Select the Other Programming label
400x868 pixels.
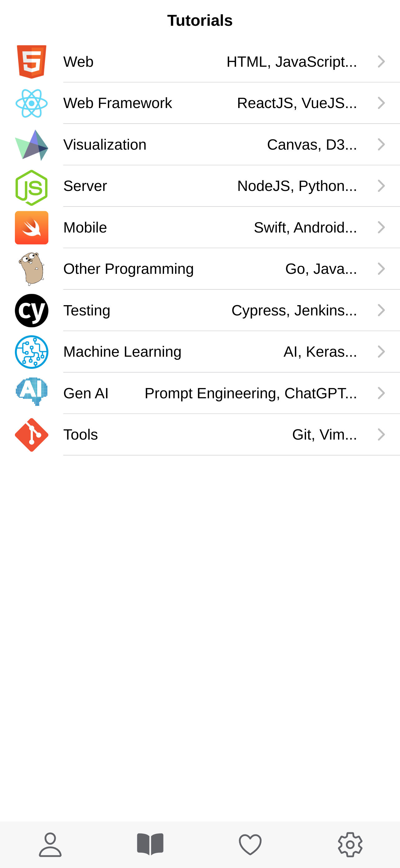(x=128, y=269)
